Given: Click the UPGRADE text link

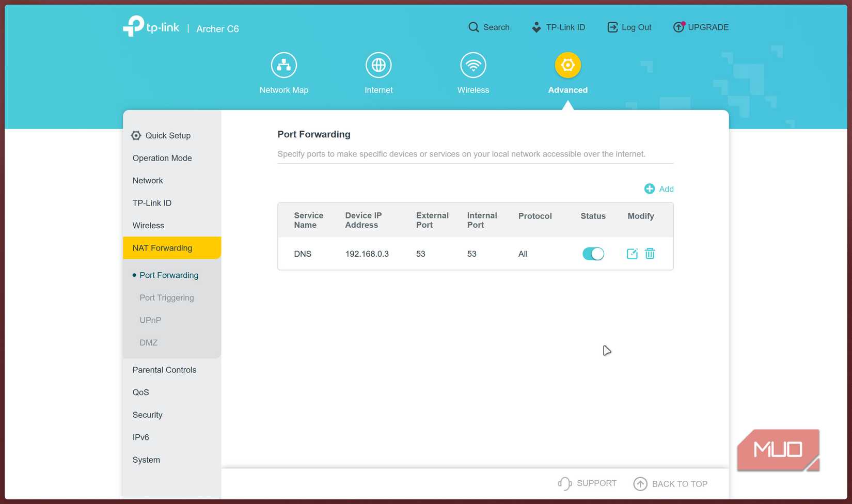Looking at the screenshot, I should (708, 27).
